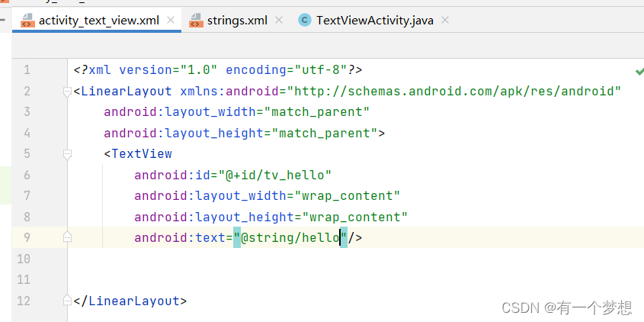
Task: Click line number 12 in the gutter
Action: [23, 301]
